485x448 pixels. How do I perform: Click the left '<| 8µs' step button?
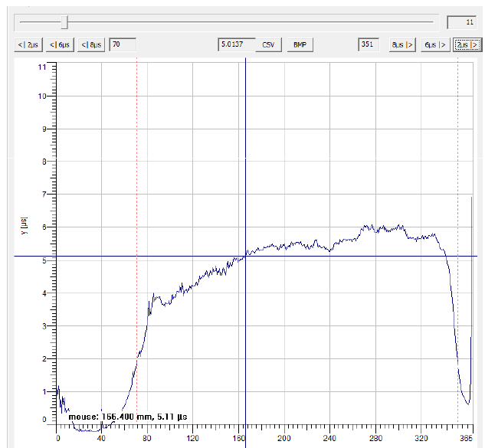(93, 45)
